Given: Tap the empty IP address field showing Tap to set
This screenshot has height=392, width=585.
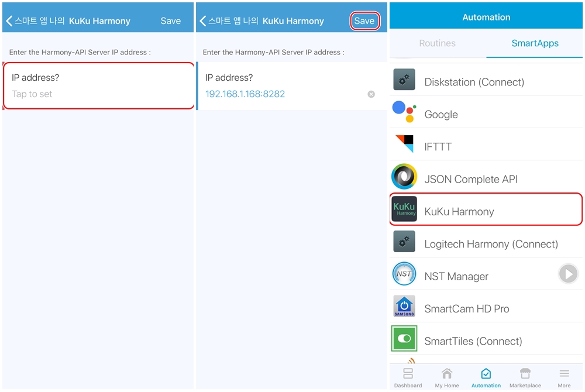Looking at the screenshot, I should tap(98, 86).
